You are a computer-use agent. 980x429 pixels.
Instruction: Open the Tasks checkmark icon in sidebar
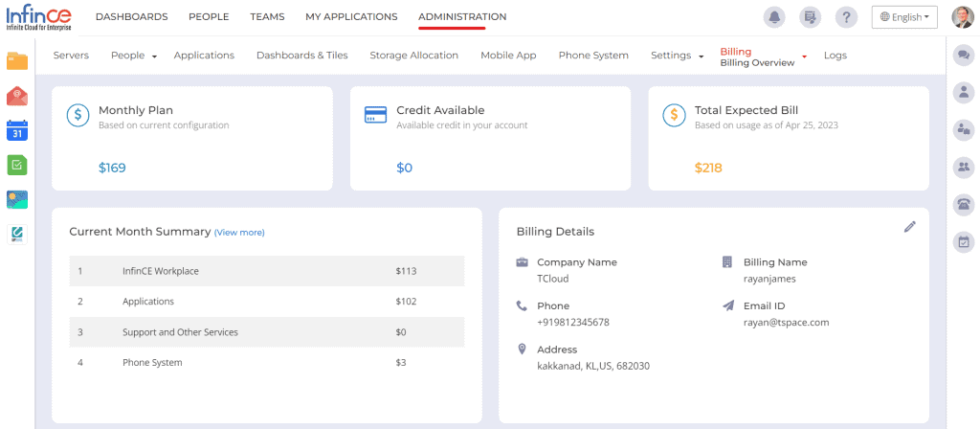click(x=17, y=165)
